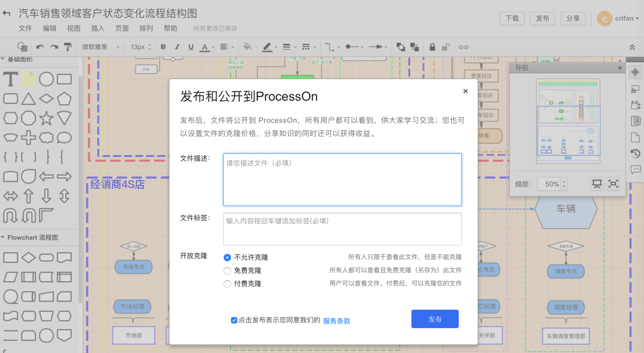Open the font color picker
This screenshot has height=353, width=644.
tap(207, 47)
